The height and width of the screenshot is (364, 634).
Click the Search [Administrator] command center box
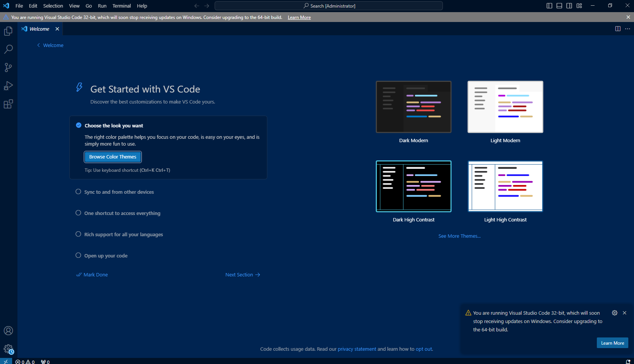pos(329,6)
